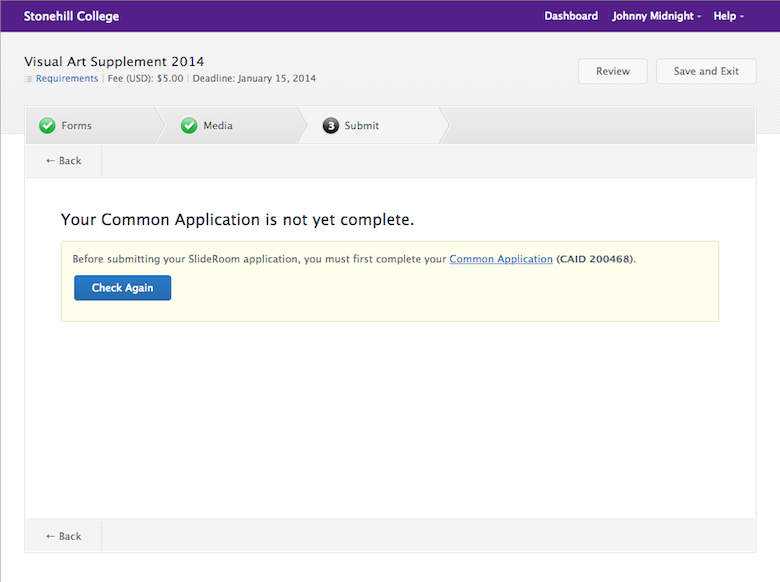Expand the Help menu
This screenshot has width=780, height=582.
[x=729, y=16]
